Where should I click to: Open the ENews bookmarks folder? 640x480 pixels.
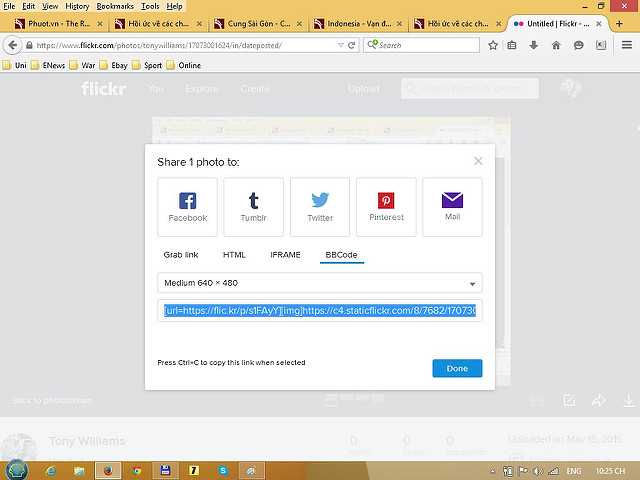pos(48,65)
